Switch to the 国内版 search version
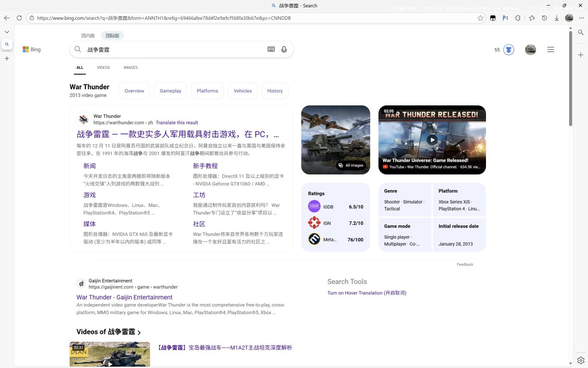This screenshot has height=368, width=588. pyautogui.click(x=88, y=36)
